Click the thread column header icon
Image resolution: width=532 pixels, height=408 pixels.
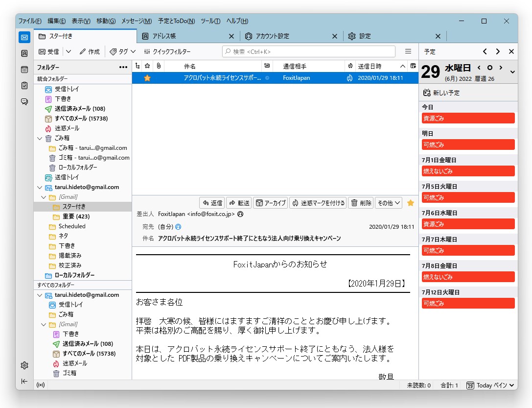tap(138, 66)
